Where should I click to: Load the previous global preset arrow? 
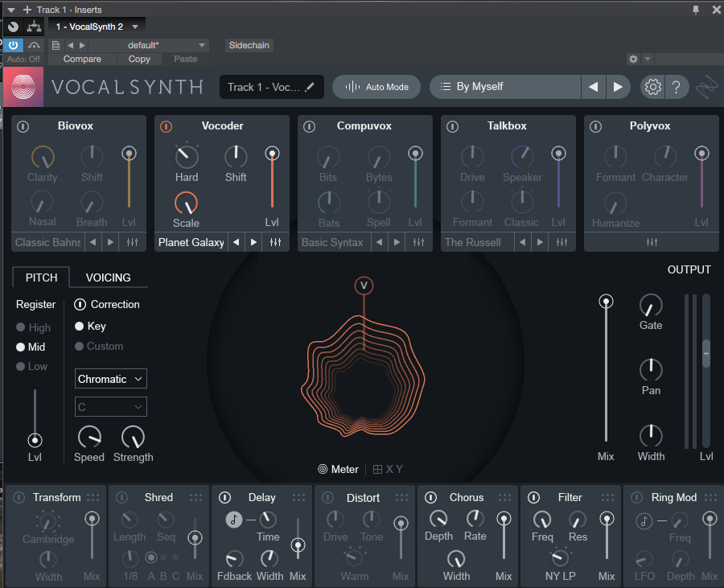(594, 87)
